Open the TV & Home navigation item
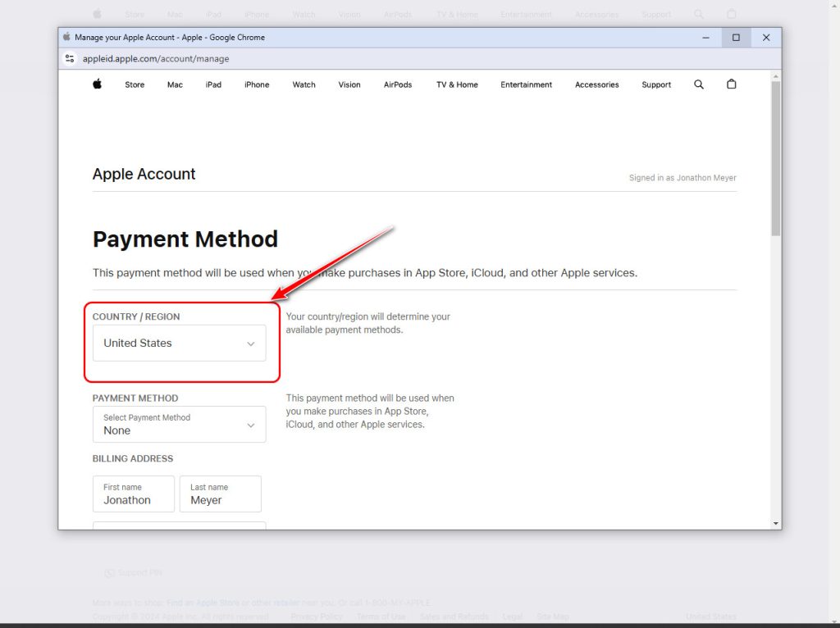Screen dimensions: 840x628 pos(456,84)
